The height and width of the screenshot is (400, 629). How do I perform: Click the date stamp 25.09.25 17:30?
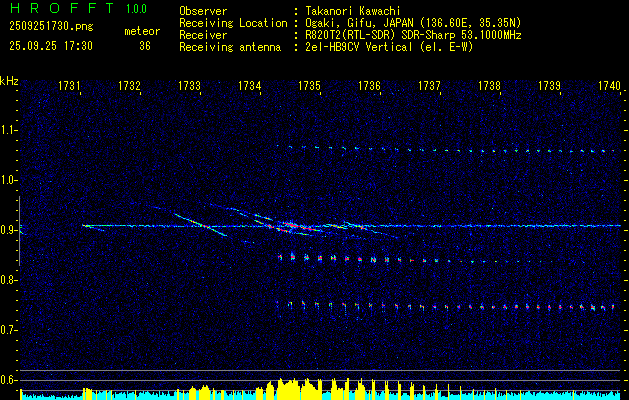click(x=51, y=46)
